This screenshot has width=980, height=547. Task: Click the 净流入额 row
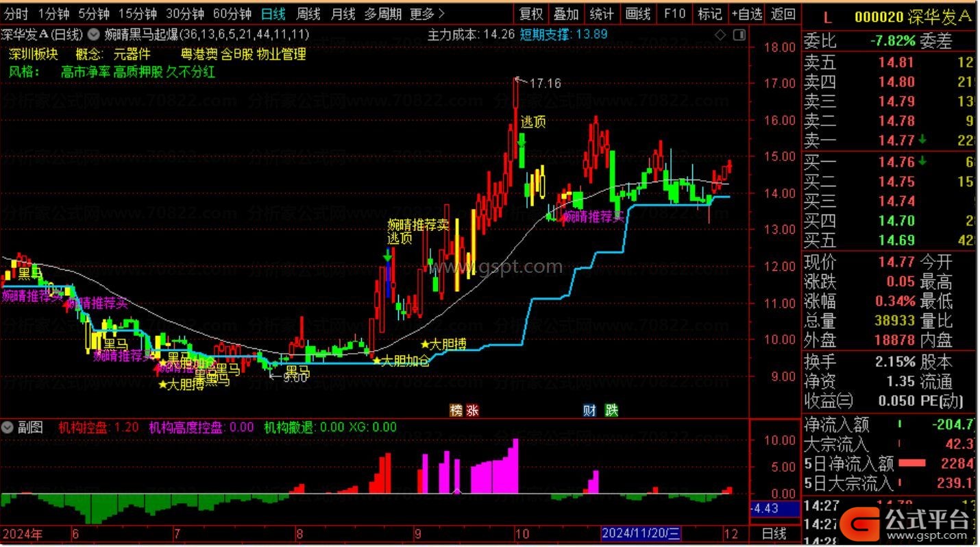[890, 425]
